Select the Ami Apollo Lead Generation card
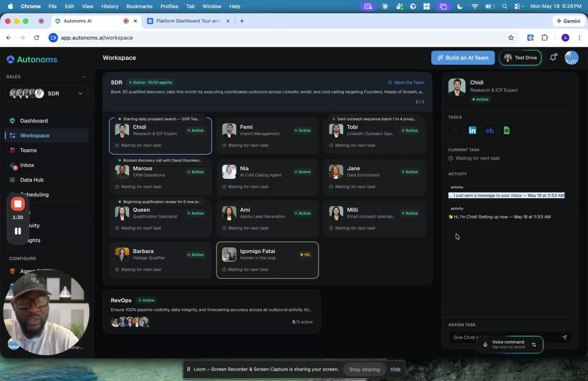588x381 pixels. (267, 218)
